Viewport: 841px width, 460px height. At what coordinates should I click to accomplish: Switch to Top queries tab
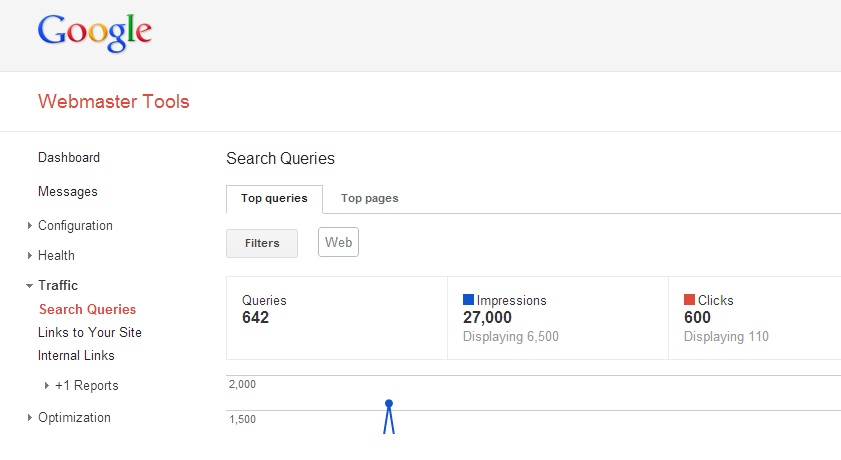pyautogui.click(x=274, y=199)
